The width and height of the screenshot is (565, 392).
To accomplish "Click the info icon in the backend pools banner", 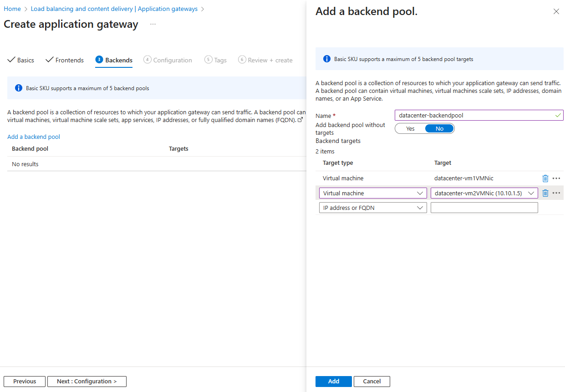I will [x=19, y=88].
